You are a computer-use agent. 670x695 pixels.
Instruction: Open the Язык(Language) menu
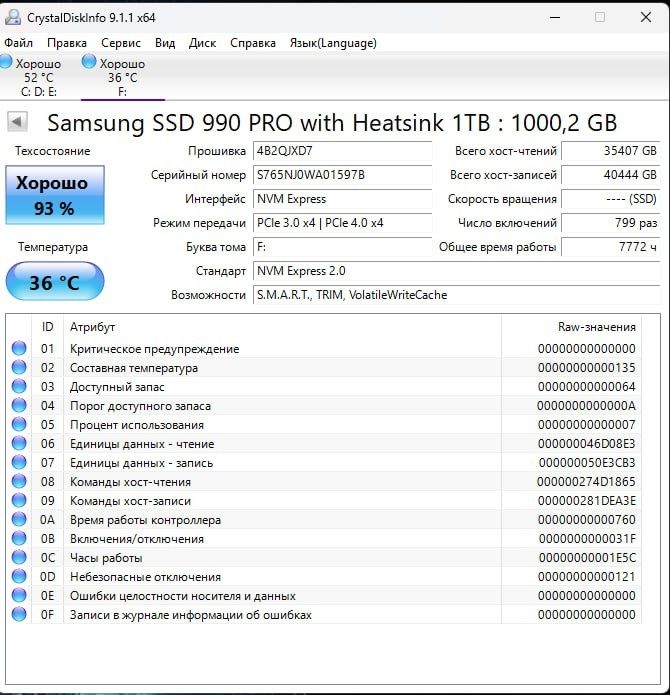pyautogui.click(x=333, y=43)
